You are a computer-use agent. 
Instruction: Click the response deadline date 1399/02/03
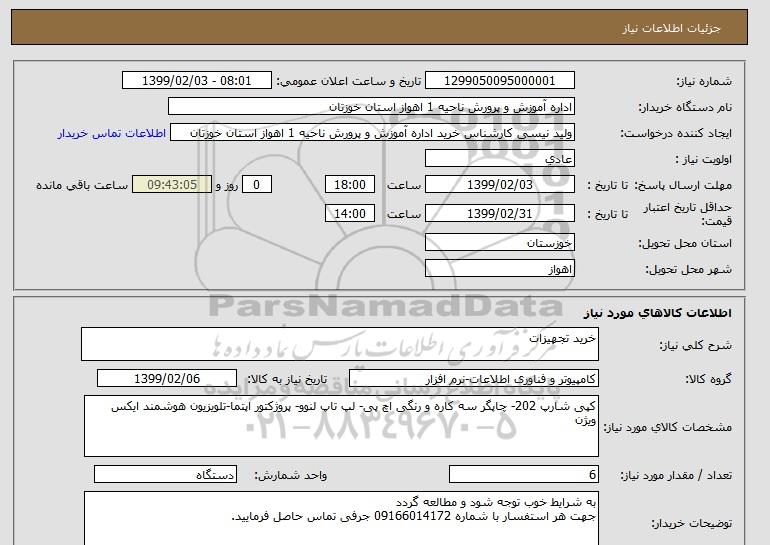499,185
